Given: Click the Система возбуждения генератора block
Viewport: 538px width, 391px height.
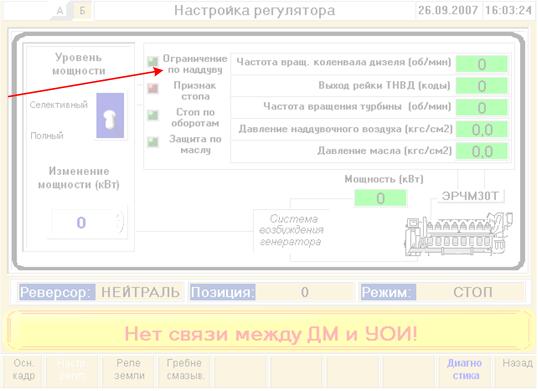Looking at the screenshot, I should 291,230.
